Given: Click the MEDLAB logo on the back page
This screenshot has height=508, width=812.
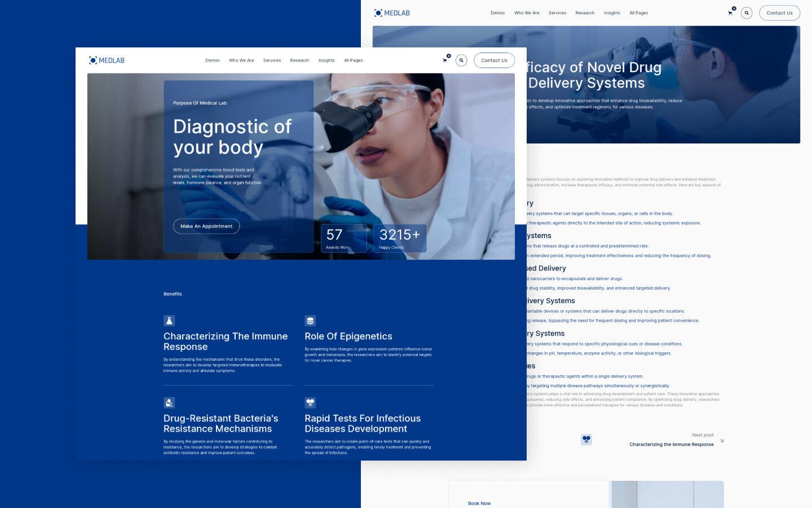Looking at the screenshot, I should tap(392, 12).
